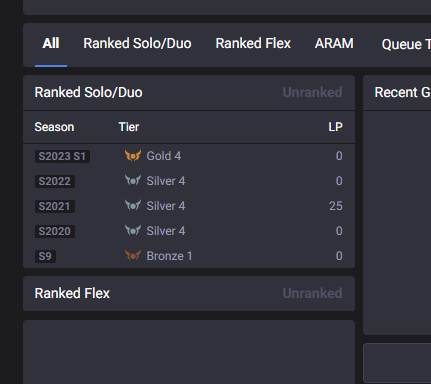Select the Ranked Flex tab
This screenshot has width=431, height=384.
(253, 43)
